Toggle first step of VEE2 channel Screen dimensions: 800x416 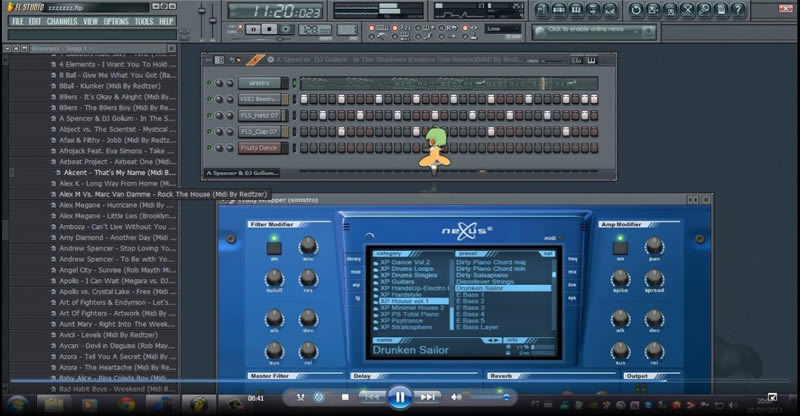[304, 99]
